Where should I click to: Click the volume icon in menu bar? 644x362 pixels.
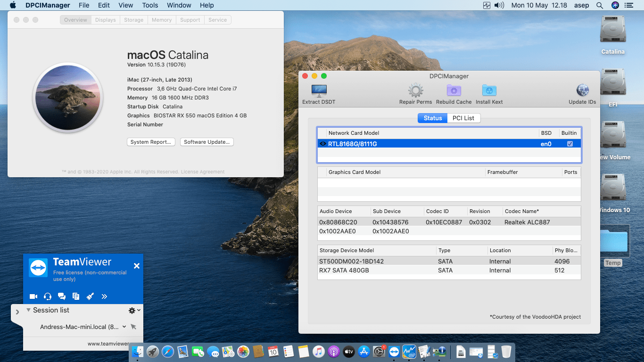tap(499, 5)
